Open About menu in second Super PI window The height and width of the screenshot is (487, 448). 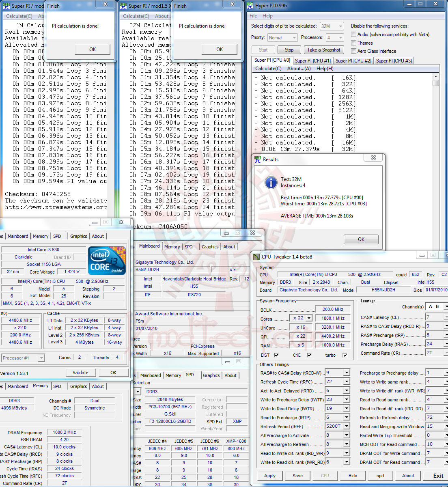pyautogui.click(x=162, y=16)
